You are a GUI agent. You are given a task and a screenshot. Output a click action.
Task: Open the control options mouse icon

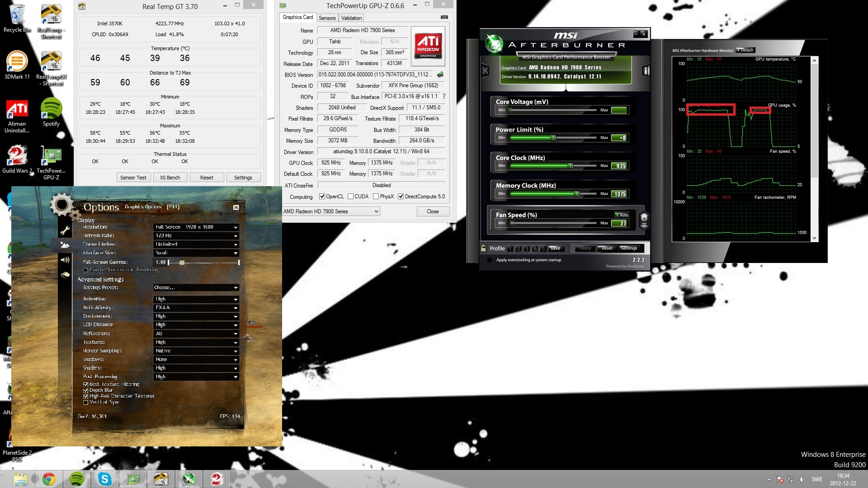(x=65, y=274)
